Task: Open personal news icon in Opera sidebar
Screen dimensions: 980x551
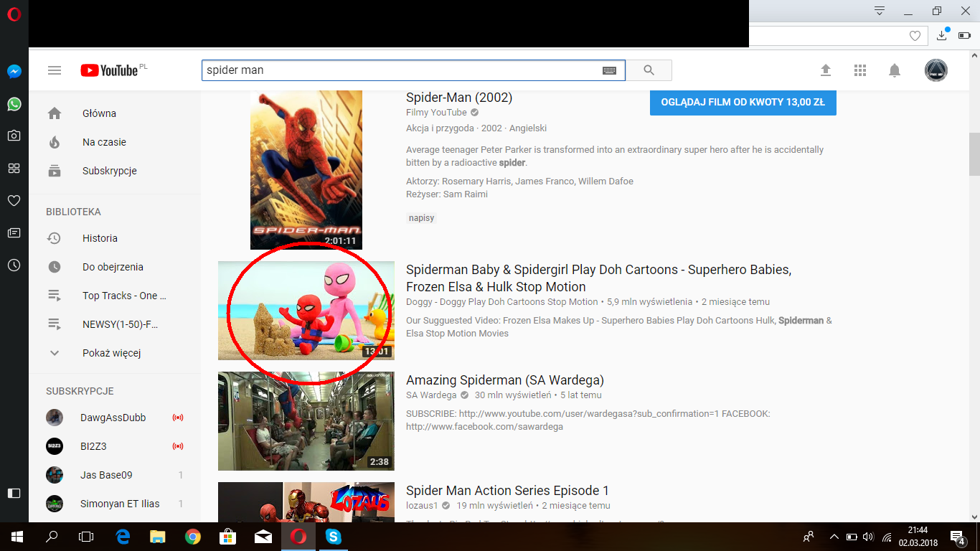Action: pyautogui.click(x=14, y=232)
